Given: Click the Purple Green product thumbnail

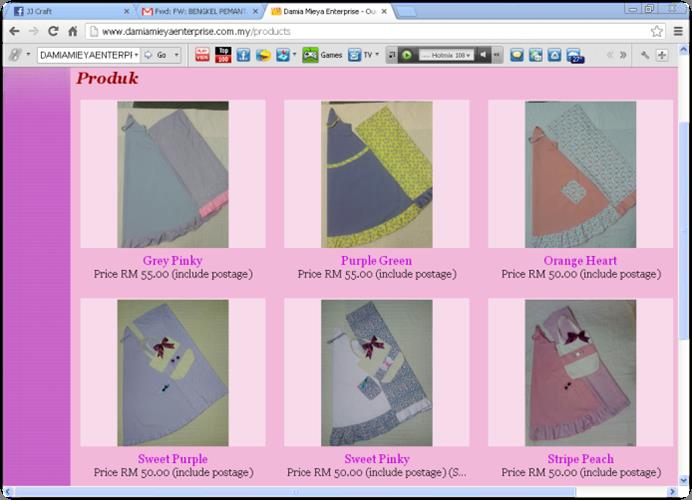Looking at the screenshot, I should tap(376, 174).
